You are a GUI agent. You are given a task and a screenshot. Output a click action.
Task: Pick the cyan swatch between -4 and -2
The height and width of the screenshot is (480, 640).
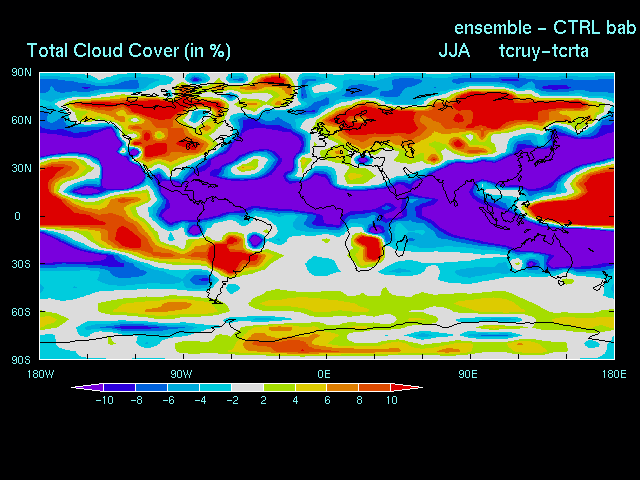215,387
